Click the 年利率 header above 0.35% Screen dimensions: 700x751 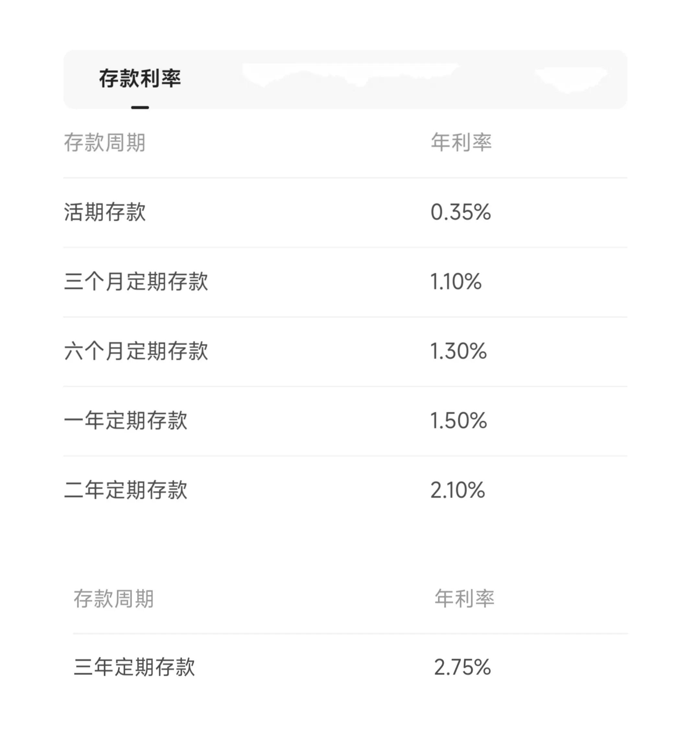(461, 142)
